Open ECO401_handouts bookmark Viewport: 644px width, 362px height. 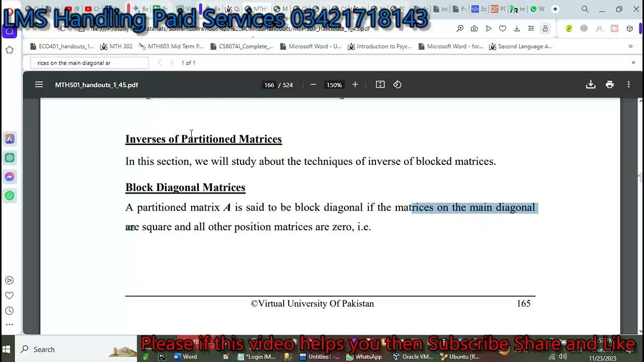(x=62, y=46)
